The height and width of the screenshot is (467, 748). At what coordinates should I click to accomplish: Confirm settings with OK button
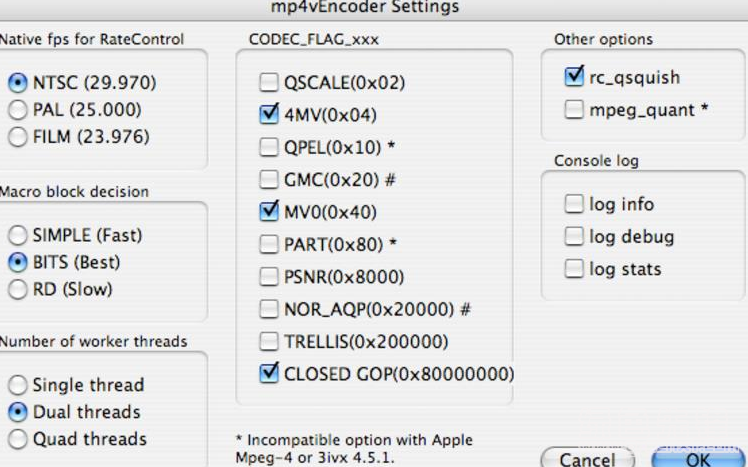click(x=698, y=458)
